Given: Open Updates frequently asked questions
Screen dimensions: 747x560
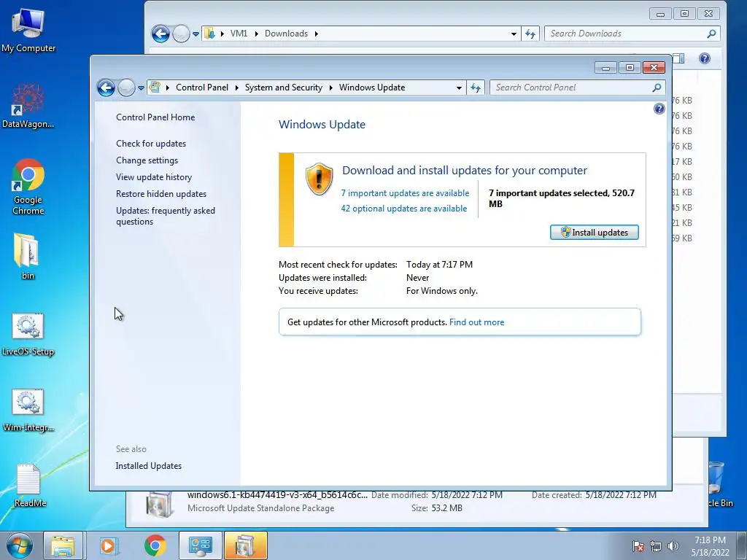Looking at the screenshot, I should [x=166, y=216].
